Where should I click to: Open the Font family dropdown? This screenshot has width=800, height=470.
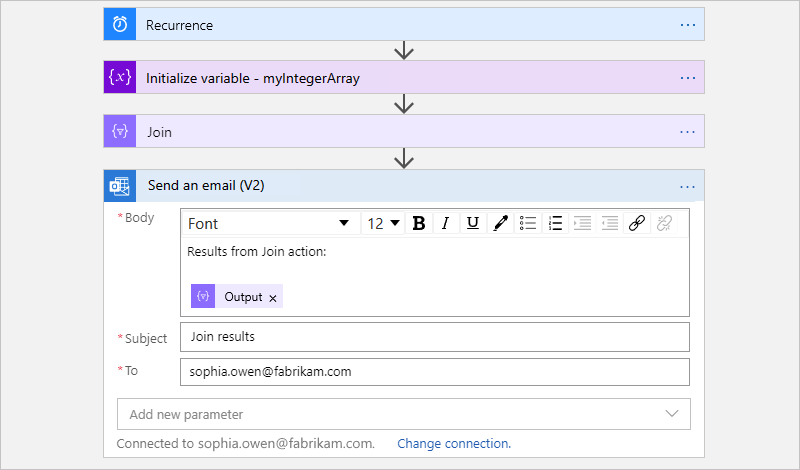(268, 223)
